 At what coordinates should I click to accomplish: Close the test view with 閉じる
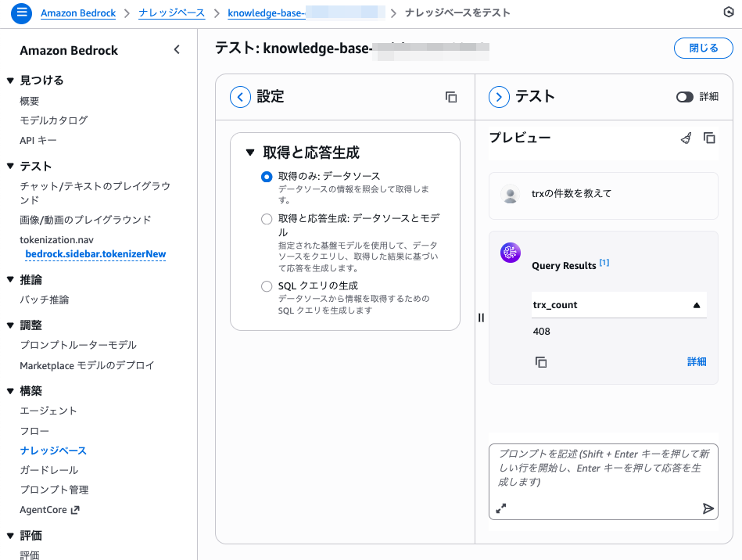pyautogui.click(x=703, y=48)
